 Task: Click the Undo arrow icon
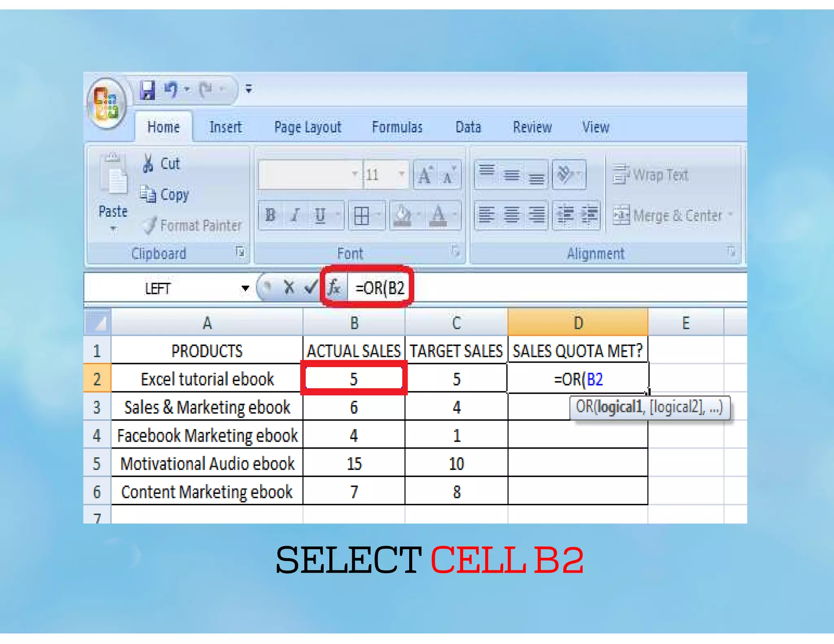point(171,90)
